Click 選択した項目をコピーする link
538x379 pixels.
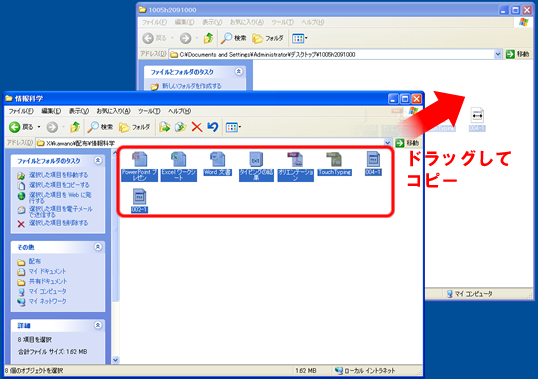pyautogui.click(x=59, y=185)
